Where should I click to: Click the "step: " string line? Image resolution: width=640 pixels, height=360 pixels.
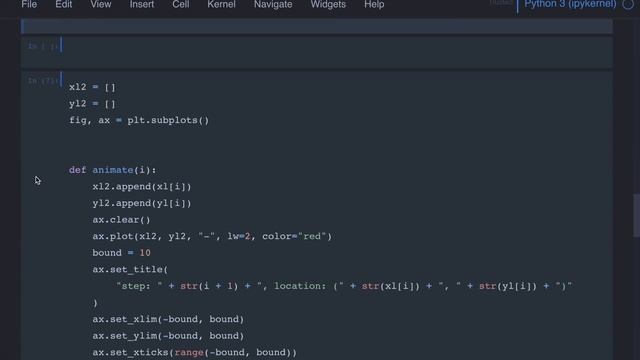pyautogui.click(x=344, y=286)
